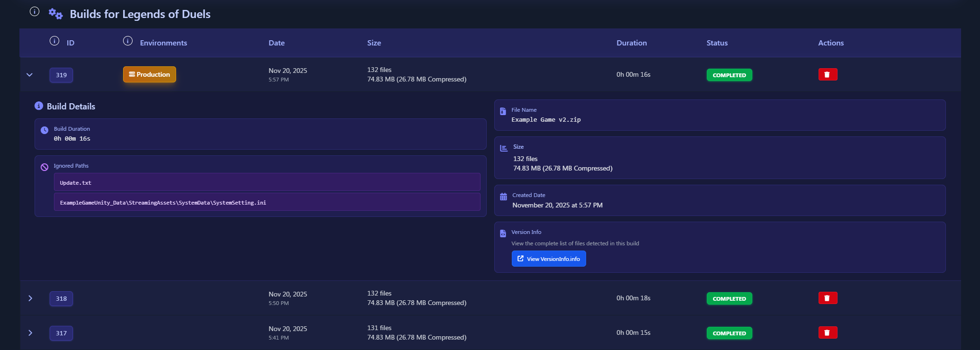Expand the build 317 row
Viewport: 980px width, 350px height.
coord(30,333)
